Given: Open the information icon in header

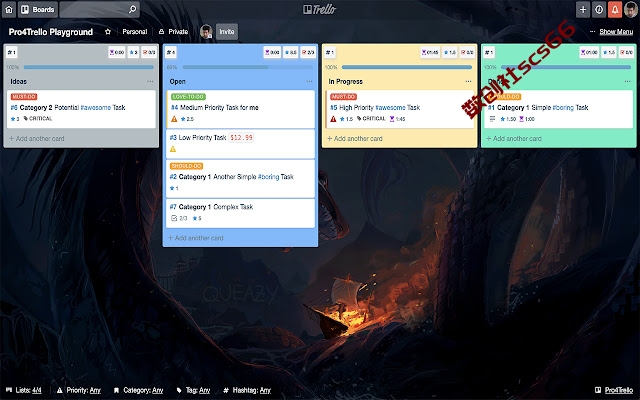Looking at the screenshot, I should (x=599, y=9).
